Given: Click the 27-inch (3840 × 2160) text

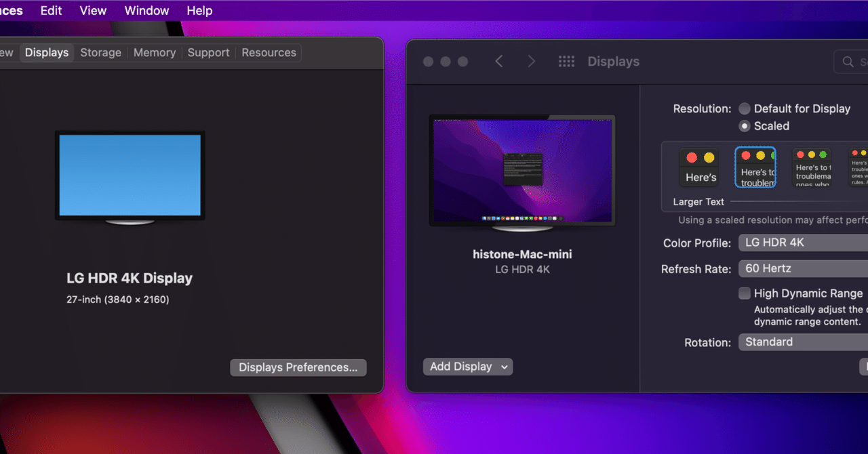Looking at the screenshot, I should click(117, 300).
